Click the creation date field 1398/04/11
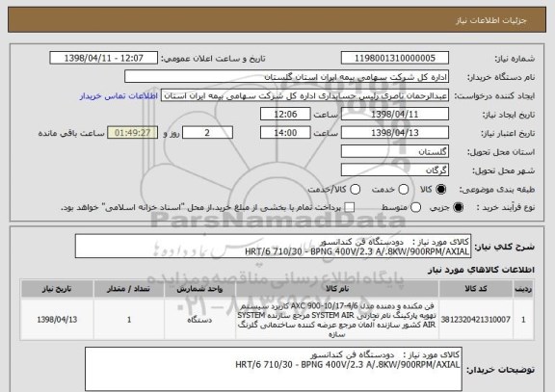Screen dimensions: 555x392 point(395,115)
